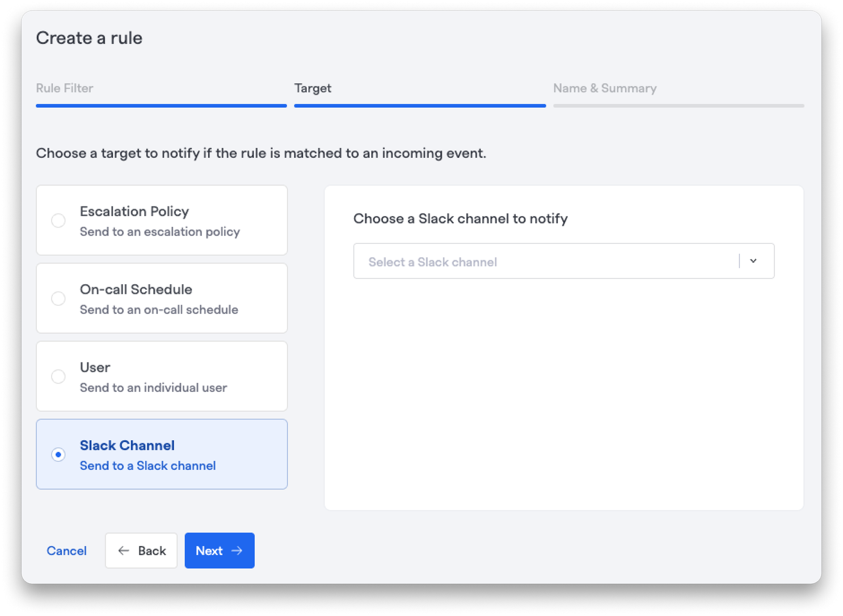Click the right arrow icon on Next

point(237,551)
